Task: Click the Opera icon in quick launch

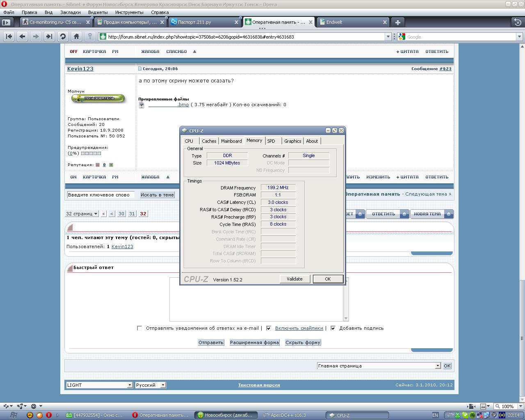Action: click(x=48, y=415)
